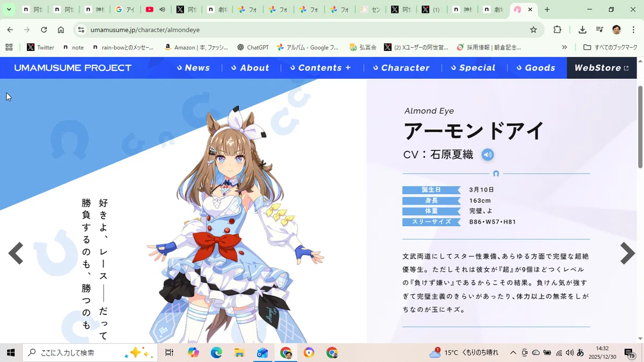Image resolution: width=644 pixels, height=362 pixels.
Task: Open the OneDrive cloud icon in system tray
Action: click(x=536, y=352)
